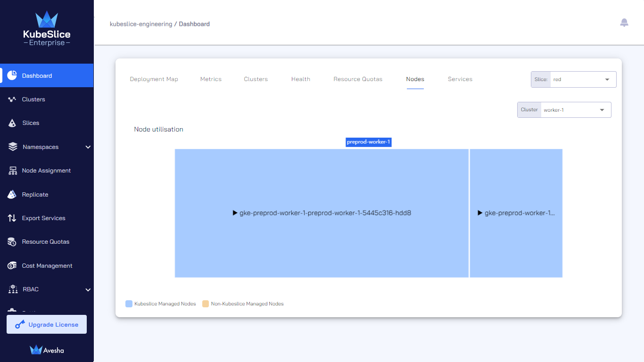
Task: Switch to the Metrics tab
Action: (x=211, y=79)
